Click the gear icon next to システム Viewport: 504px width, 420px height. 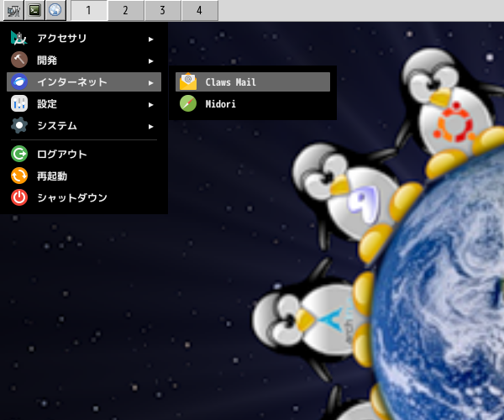point(19,126)
